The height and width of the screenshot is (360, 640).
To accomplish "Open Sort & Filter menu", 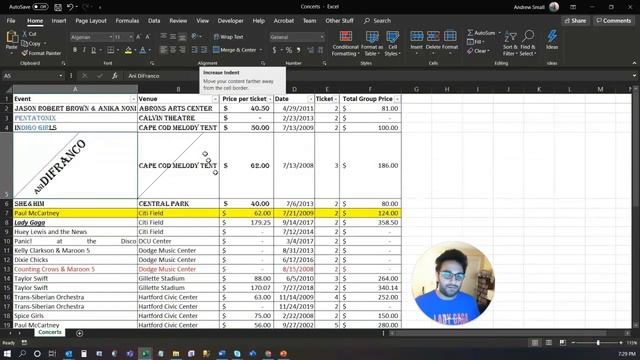I will 510,43.
